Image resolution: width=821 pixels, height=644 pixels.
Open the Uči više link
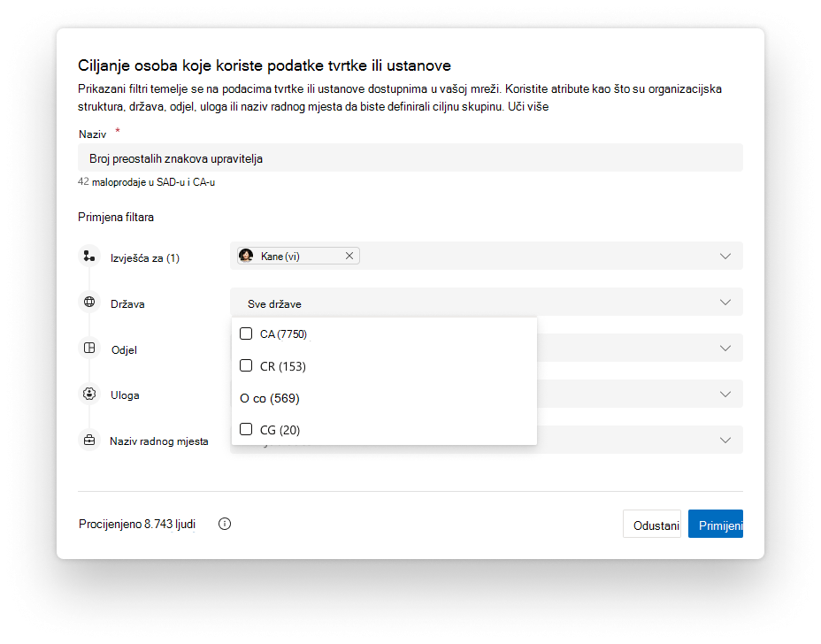(528, 107)
